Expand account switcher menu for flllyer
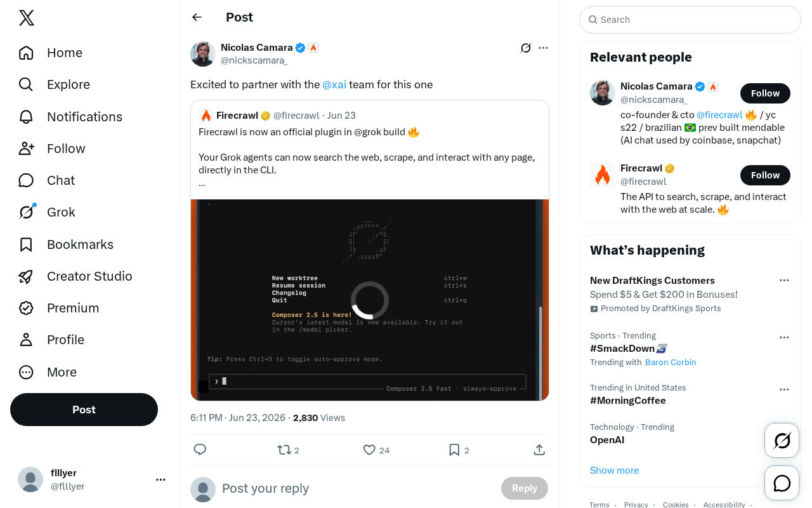Image resolution: width=812 pixels, height=508 pixels. [x=160, y=480]
